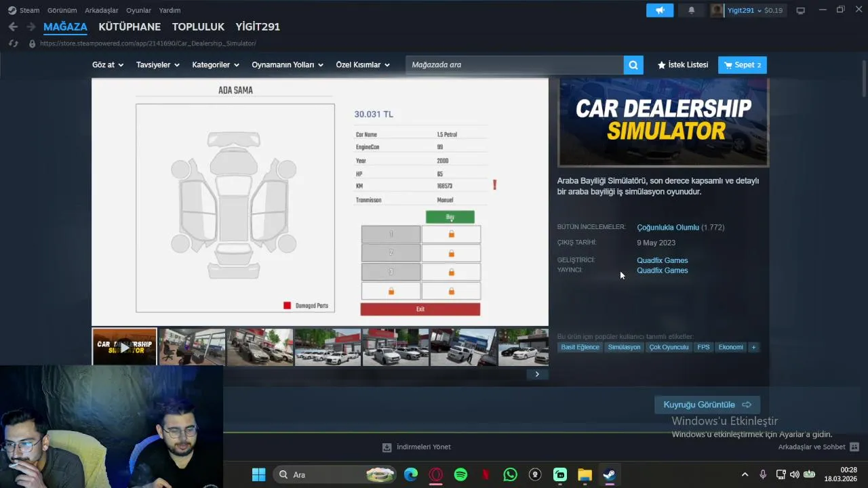Expand the Özel Kısımlar dropdown
Screen dimensions: 868x488
click(x=363, y=65)
